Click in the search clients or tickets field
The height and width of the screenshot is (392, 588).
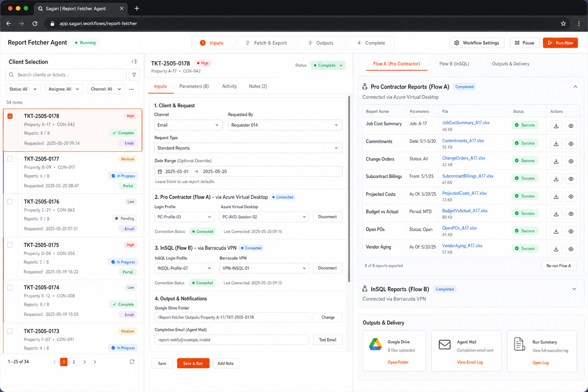pyautogui.click(x=66, y=75)
